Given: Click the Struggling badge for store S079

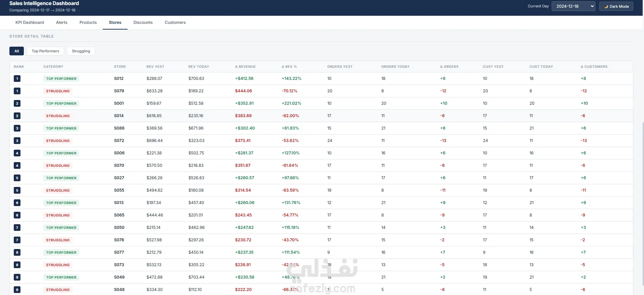Looking at the screenshot, I should pyautogui.click(x=58, y=91).
